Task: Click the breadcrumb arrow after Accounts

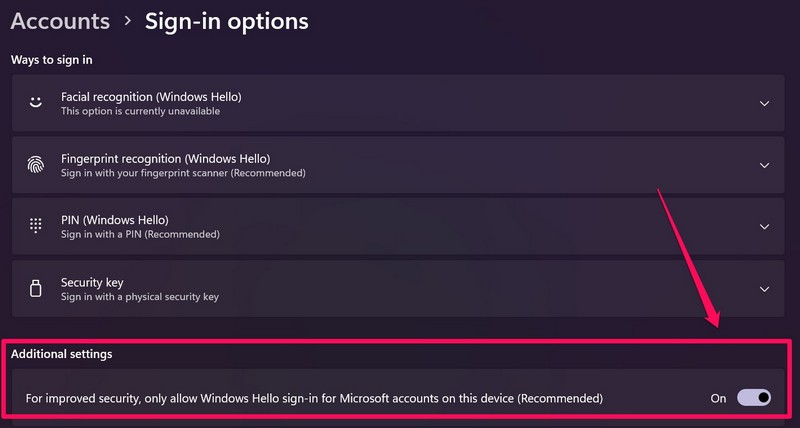Action: 128,21
